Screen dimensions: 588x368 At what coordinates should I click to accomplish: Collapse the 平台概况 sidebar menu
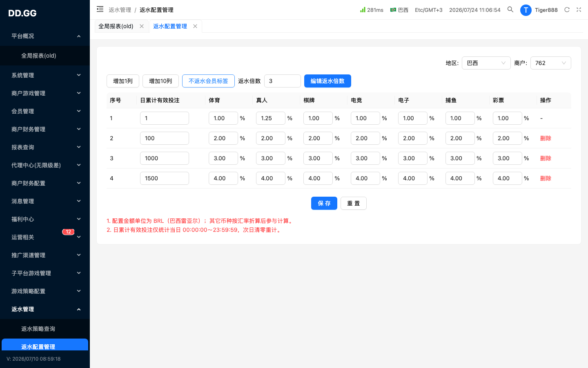click(x=45, y=36)
